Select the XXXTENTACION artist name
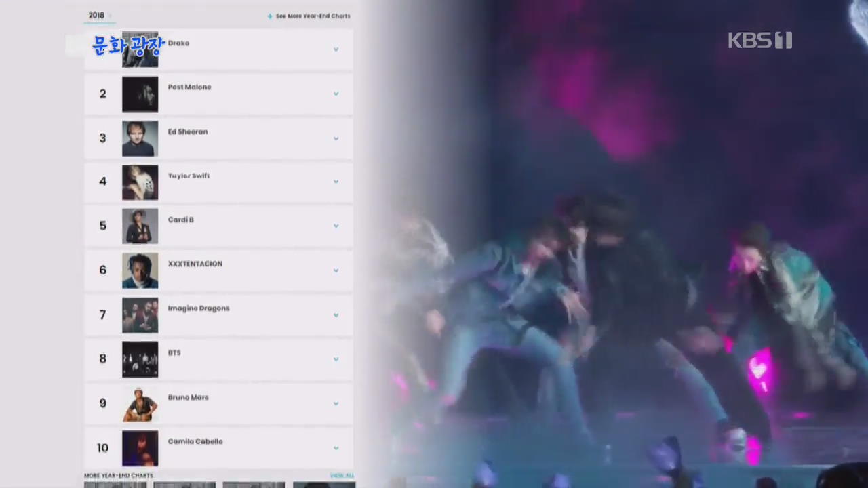This screenshot has width=868, height=488. point(195,264)
